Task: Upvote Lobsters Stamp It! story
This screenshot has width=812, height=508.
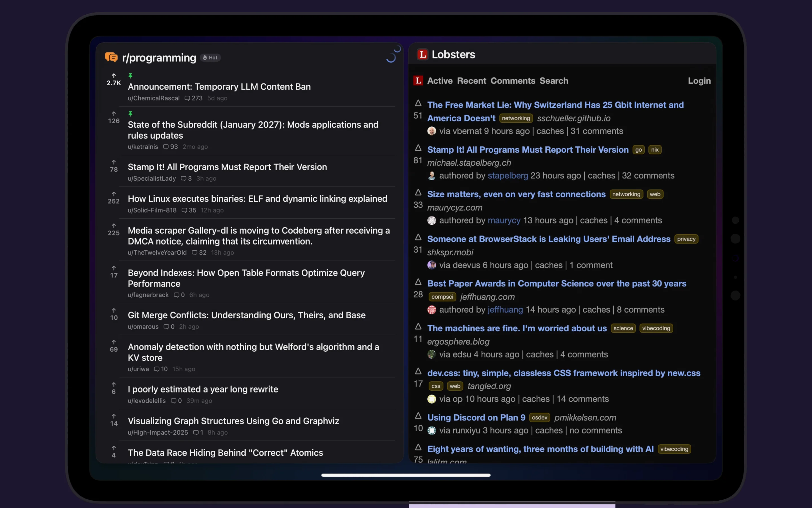Action: pyautogui.click(x=418, y=148)
